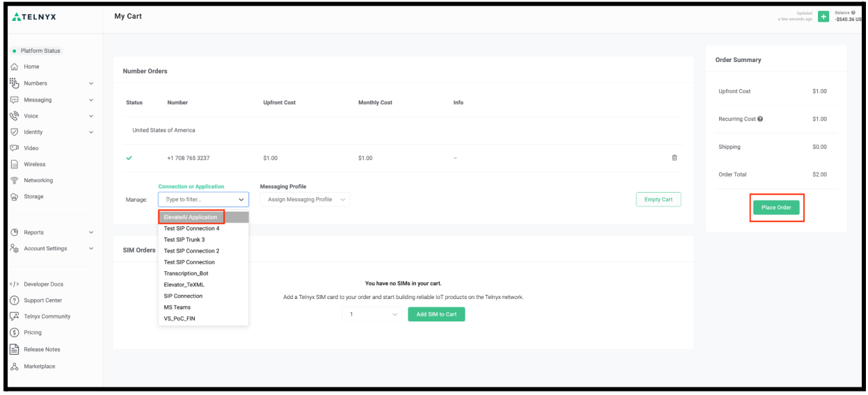Click the Shipping $0.00 value
This screenshot has width=868, height=395.
click(819, 147)
